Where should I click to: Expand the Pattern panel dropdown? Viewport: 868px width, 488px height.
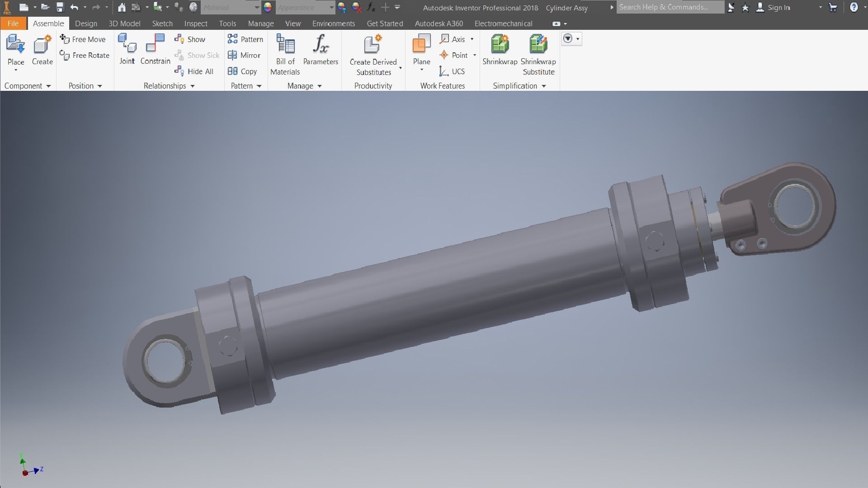[259, 86]
